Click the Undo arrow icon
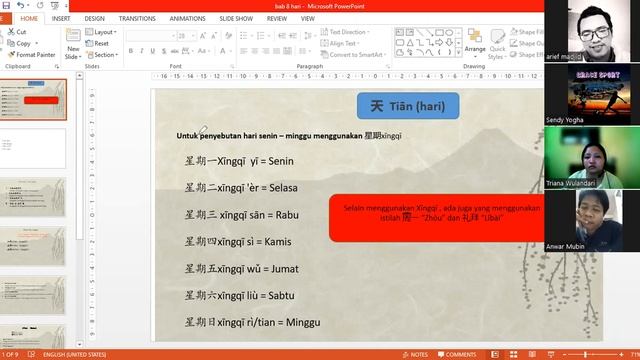This screenshot has height=360, width=640. [20, 6]
